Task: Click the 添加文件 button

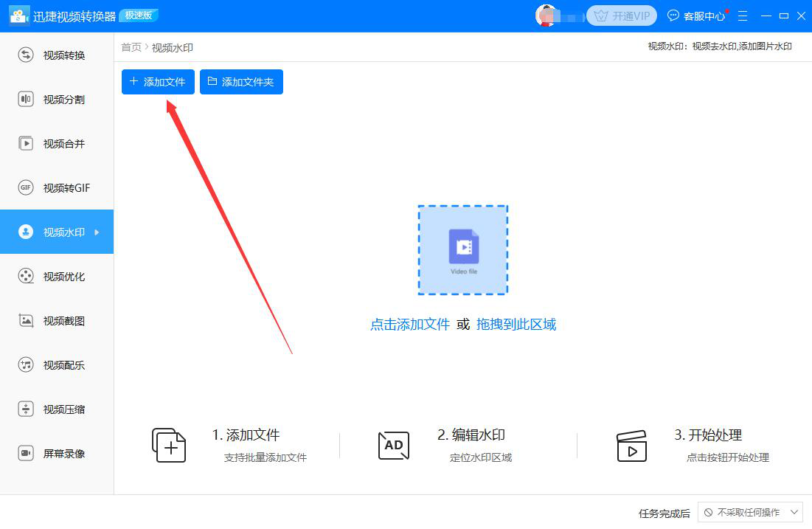Action: coord(158,82)
